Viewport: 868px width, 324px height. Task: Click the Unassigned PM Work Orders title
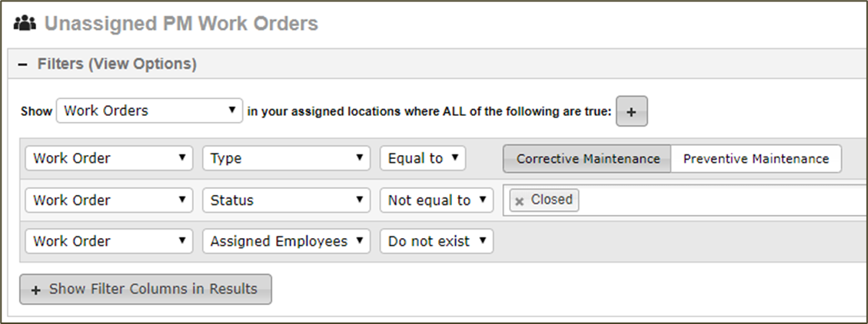181,23
